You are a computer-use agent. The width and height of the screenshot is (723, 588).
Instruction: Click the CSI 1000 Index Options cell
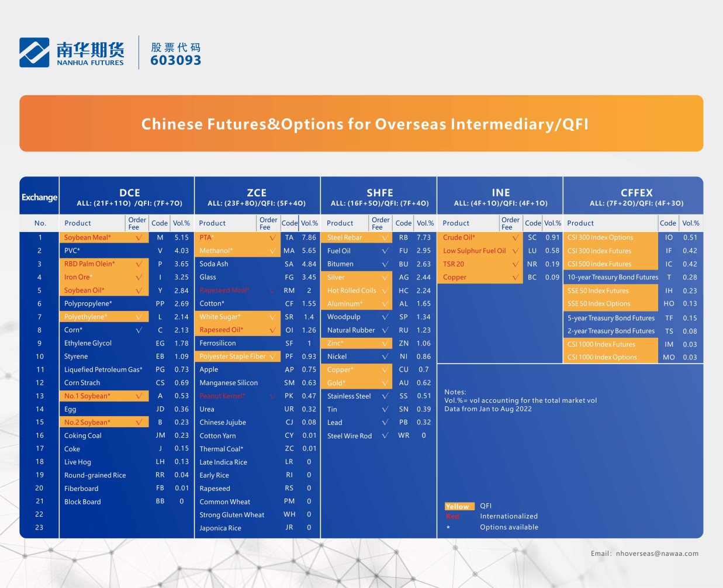point(611,357)
